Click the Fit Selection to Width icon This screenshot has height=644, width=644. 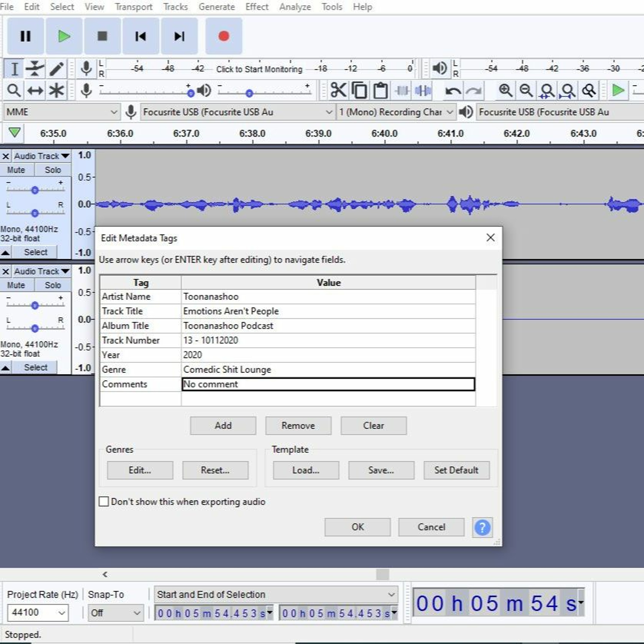pos(547,90)
